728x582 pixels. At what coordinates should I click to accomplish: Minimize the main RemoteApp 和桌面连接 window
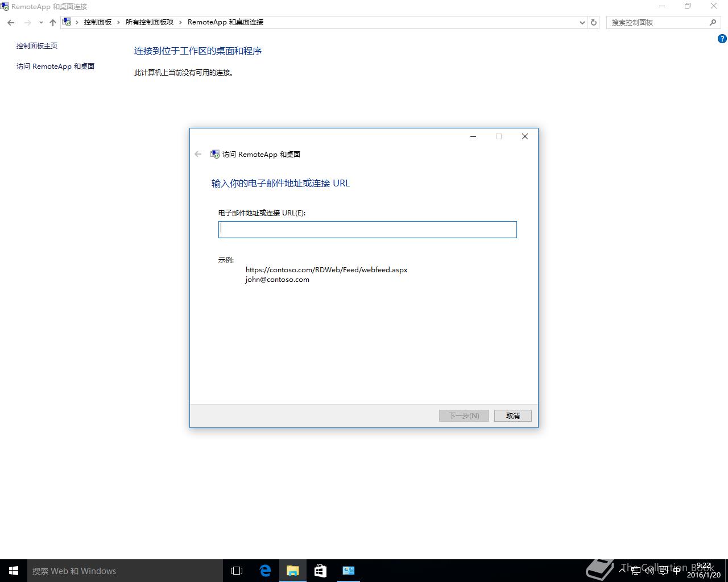[661, 6]
